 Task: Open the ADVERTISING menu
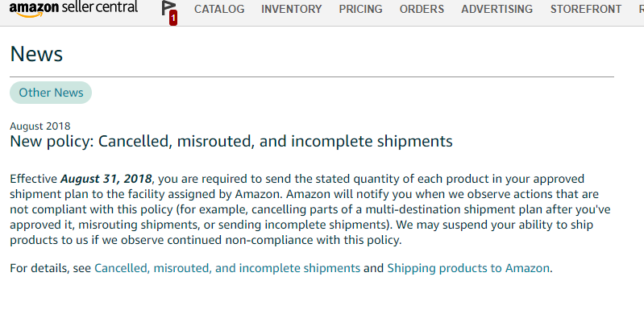(497, 9)
